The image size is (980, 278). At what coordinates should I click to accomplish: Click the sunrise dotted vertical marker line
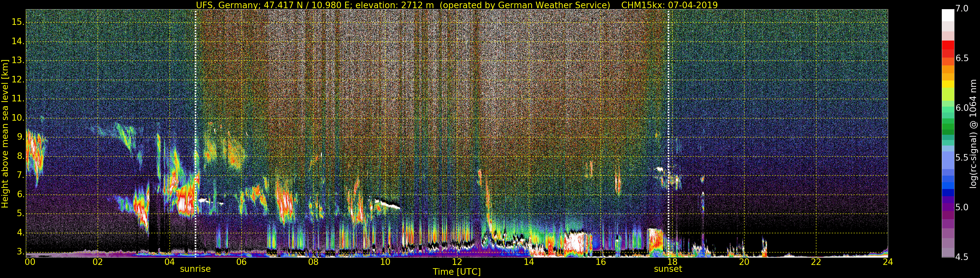pos(195,133)
